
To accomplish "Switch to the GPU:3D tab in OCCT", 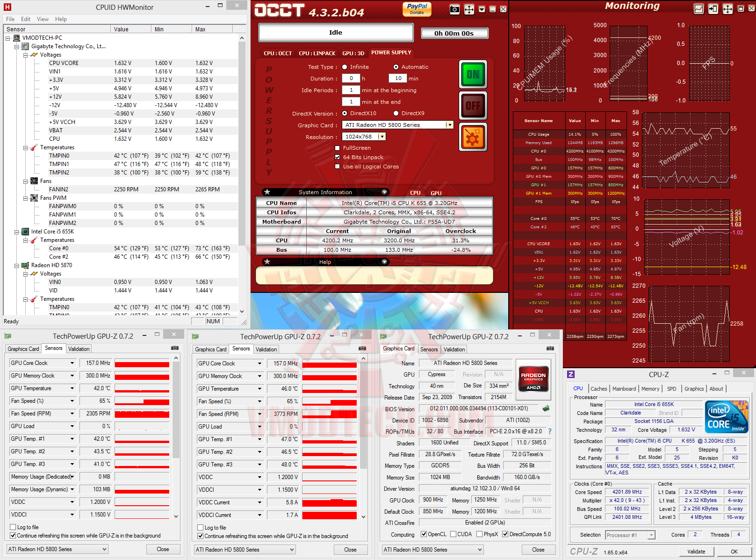I will (x=353, y=53).
